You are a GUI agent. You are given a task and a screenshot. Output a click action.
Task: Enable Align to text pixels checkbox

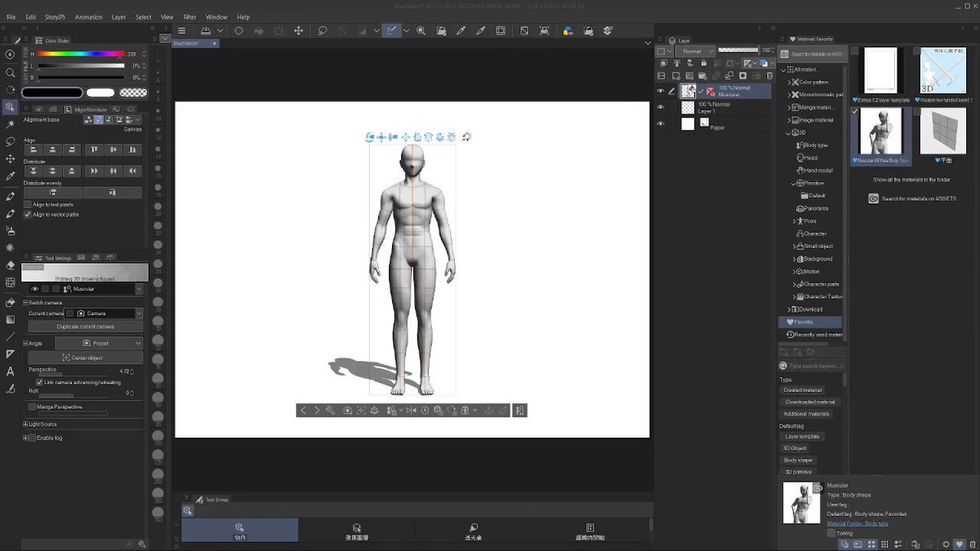coord(28,204)
